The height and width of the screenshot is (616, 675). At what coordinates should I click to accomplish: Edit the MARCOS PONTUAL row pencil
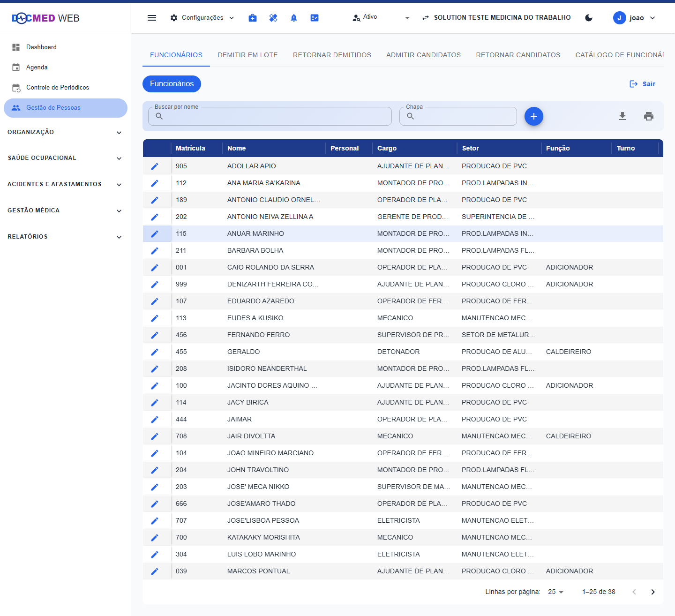point(155,571)
